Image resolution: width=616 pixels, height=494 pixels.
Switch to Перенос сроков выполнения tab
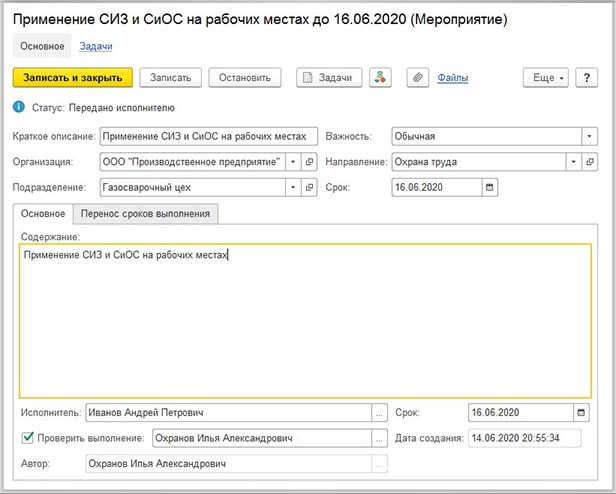145,214
